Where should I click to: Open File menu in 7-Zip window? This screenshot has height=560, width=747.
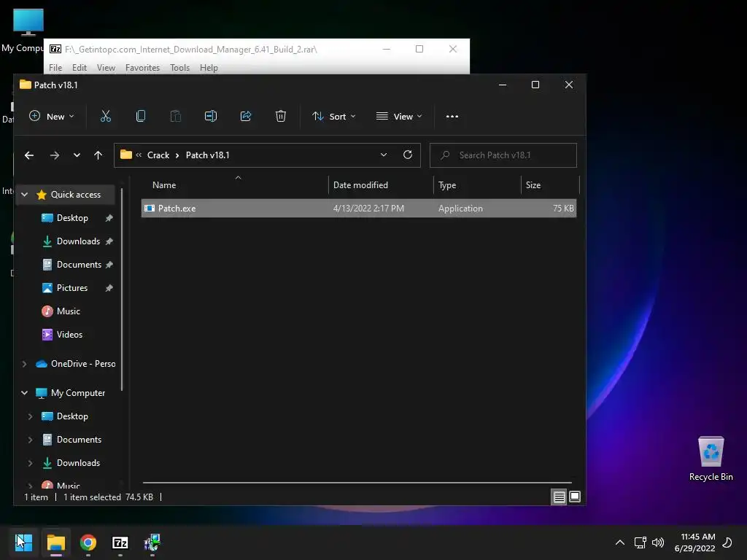pos(55,68)
